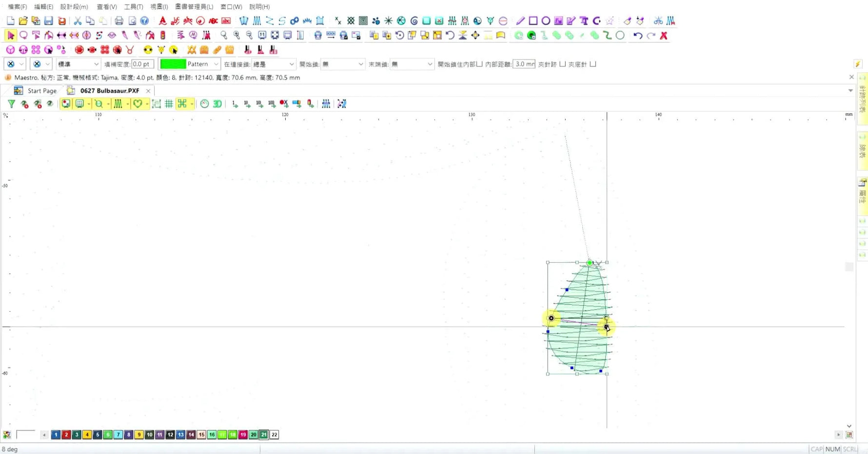Click the palette scroll-left arrow
This screenshot has width=868, height=454.
(44, 434)
